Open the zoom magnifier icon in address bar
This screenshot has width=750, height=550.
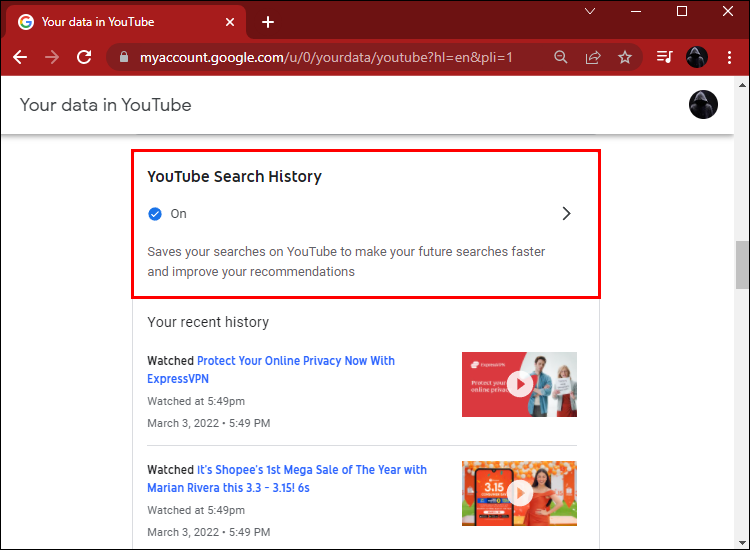[x=561, y=57]
